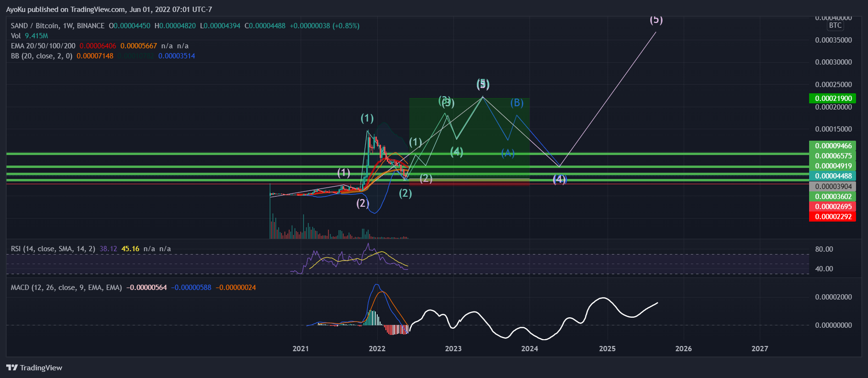Click the TradingView logo at bottom left

tap(34, 367)
